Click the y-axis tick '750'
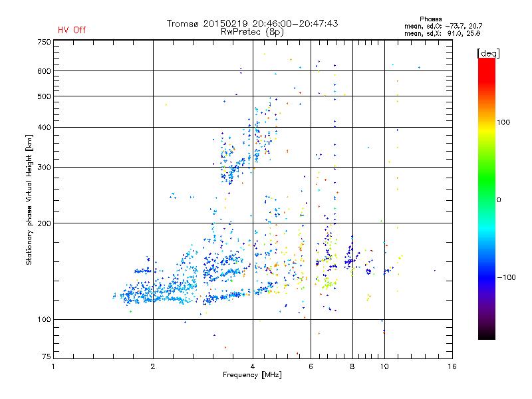Screen dimensions: 532x399 click(44, 42)
